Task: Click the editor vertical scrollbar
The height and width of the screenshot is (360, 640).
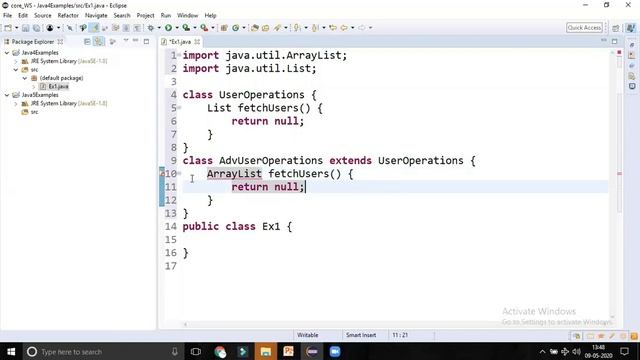Action: click(x=612, y=184)
